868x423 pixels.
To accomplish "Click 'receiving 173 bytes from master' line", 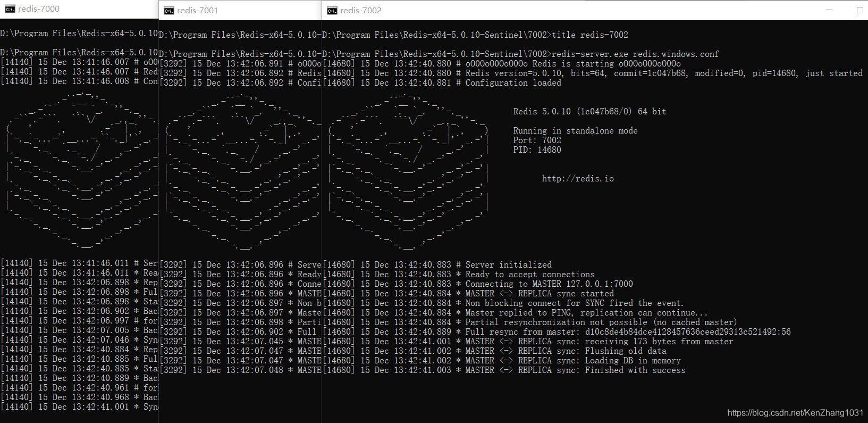I will coord(528,342).
